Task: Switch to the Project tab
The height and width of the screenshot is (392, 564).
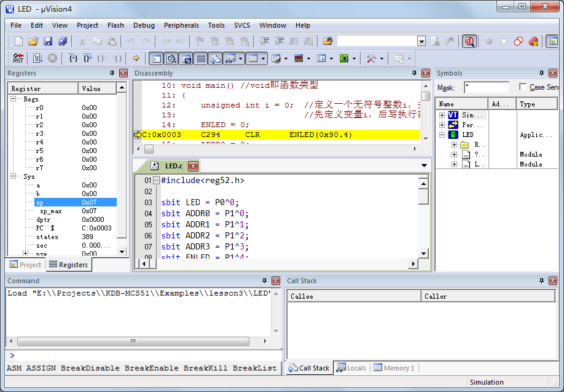Action: pyautogui.click(x=25, y=265)
